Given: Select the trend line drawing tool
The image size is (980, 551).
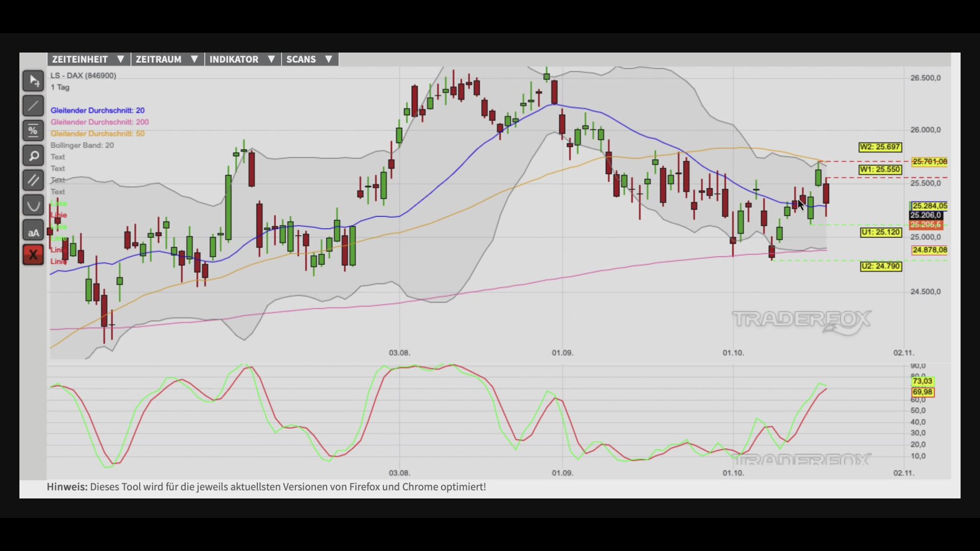Looking at the screenshot, I should pos(33,106).
